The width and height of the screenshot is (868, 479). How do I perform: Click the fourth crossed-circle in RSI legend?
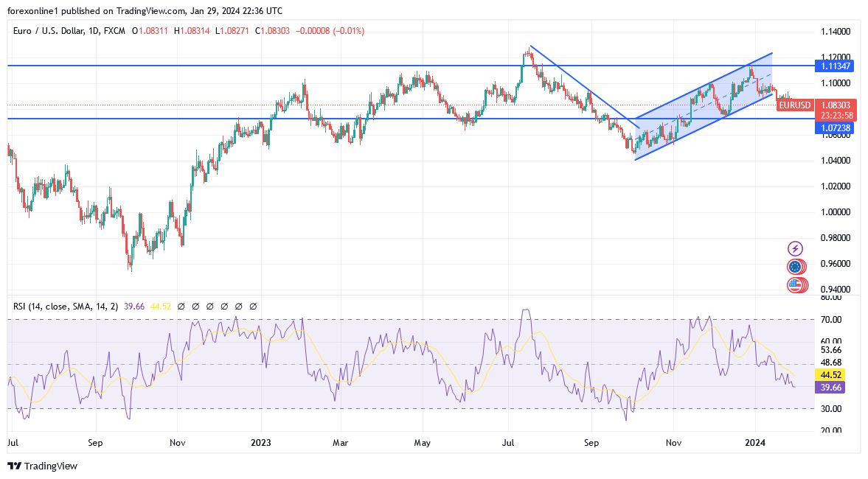[x=224, y=306]
